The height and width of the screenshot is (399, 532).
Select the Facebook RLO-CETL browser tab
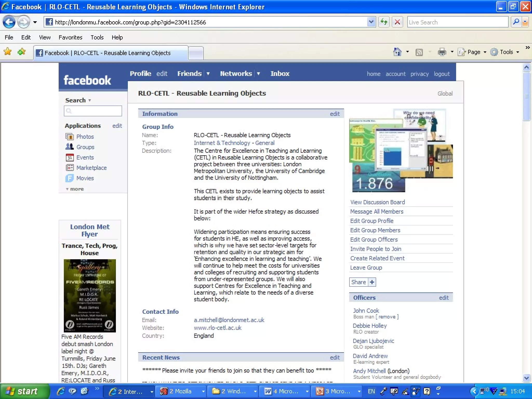pyautogui.click(x=111, y=53)
